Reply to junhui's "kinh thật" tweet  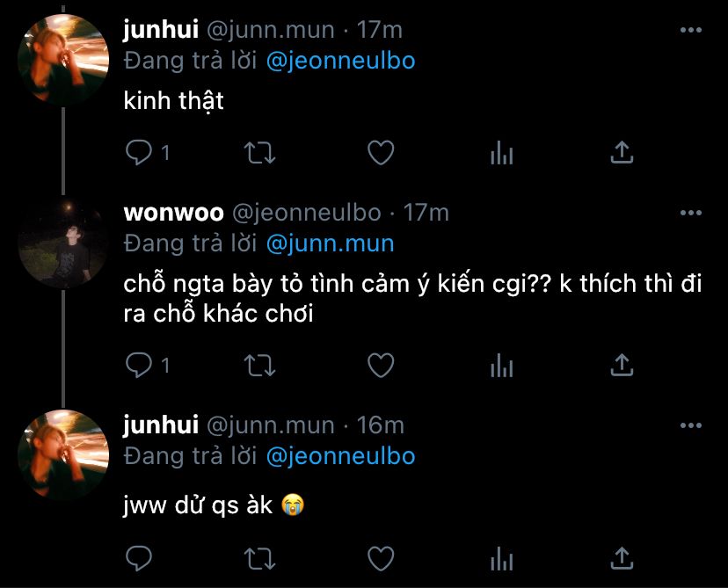click(139, 153)
